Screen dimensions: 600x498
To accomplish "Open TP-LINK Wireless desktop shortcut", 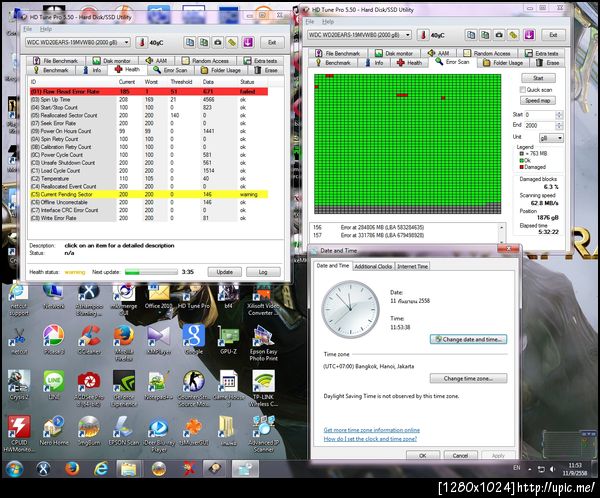I will (x=263, y=388).
